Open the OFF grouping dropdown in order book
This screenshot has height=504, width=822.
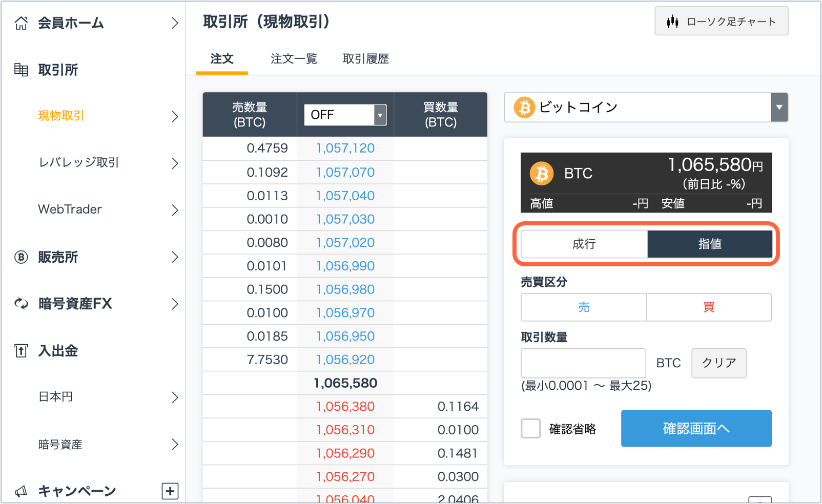tap(345, 115)
